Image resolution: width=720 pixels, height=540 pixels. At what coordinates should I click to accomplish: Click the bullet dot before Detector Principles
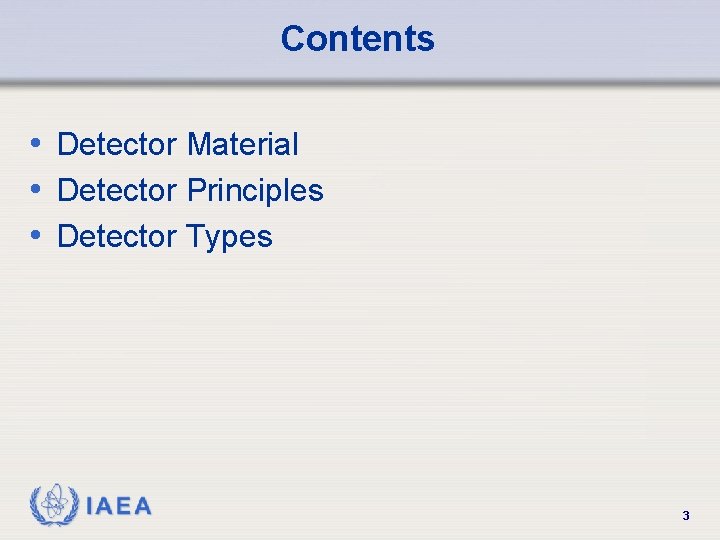pos(35,189)
